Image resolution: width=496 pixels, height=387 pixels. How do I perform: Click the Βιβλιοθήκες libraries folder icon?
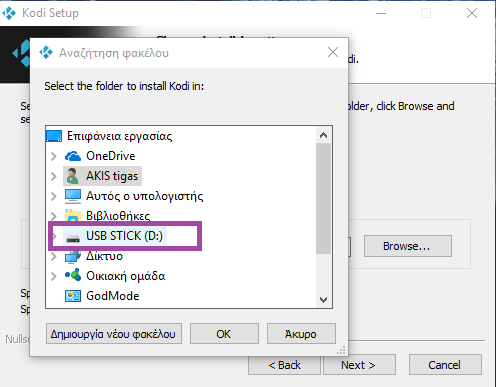[73, 215]
